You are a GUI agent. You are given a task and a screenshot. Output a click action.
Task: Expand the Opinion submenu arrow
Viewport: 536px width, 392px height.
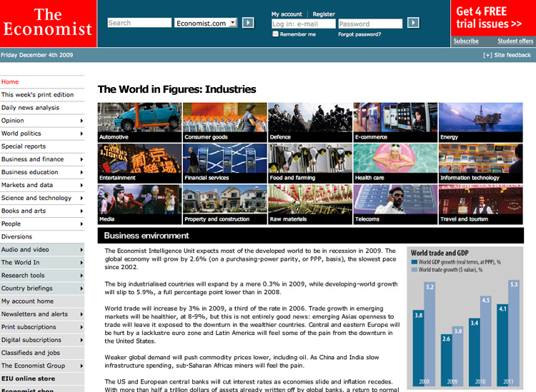coord(81,121)
